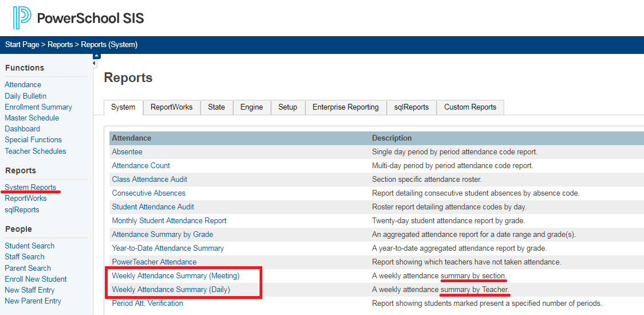
Task: Click the sidebar scroll-up arrow above Reports
Action: [x=96, y=56]
